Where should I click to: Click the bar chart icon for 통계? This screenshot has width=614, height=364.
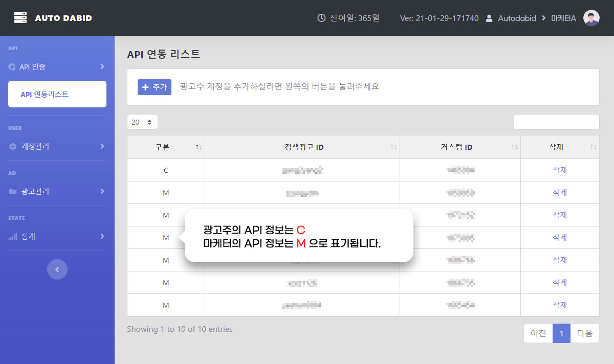point(13,237)
